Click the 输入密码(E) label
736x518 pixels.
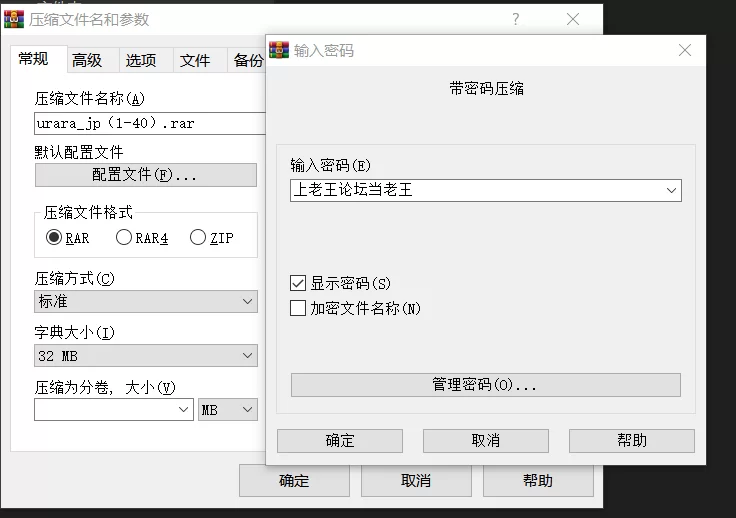(x=330, y=166)
